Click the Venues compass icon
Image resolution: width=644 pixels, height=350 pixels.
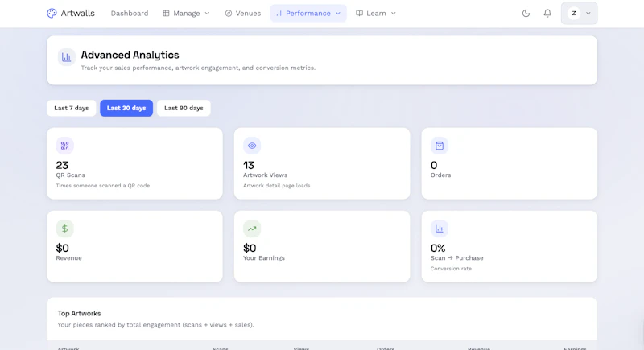click(229, 13)
